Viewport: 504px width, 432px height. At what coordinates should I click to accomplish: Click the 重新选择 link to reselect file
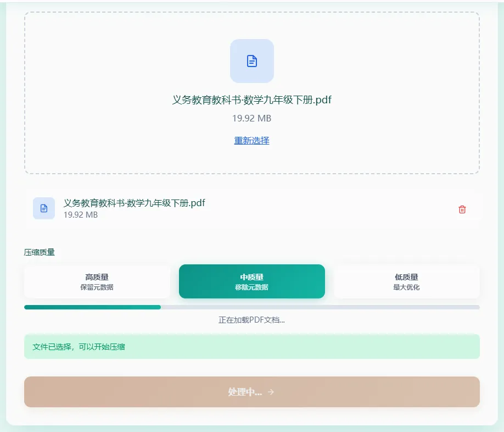(x=251, y=141)
